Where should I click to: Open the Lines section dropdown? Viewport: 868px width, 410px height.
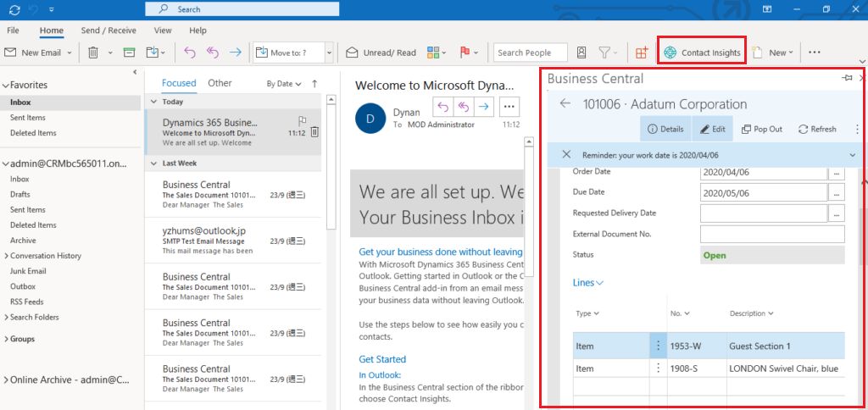[x=588, y=283]
